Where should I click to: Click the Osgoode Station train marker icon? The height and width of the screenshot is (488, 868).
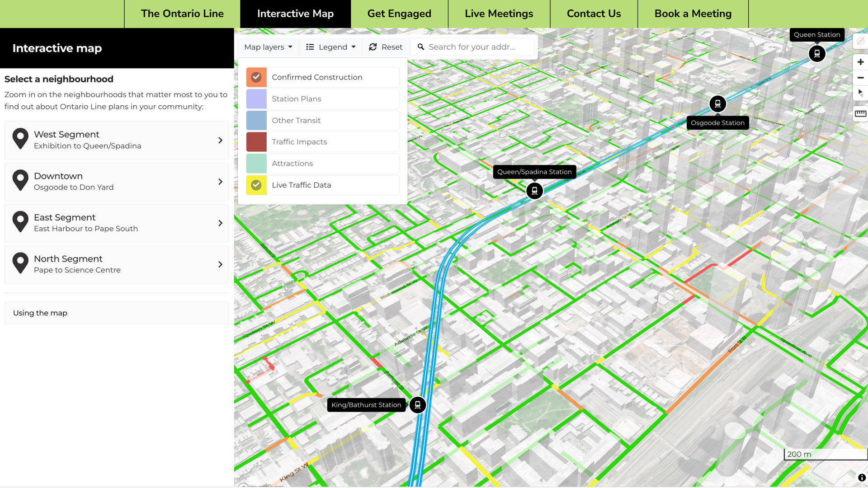tap(717, 104)
